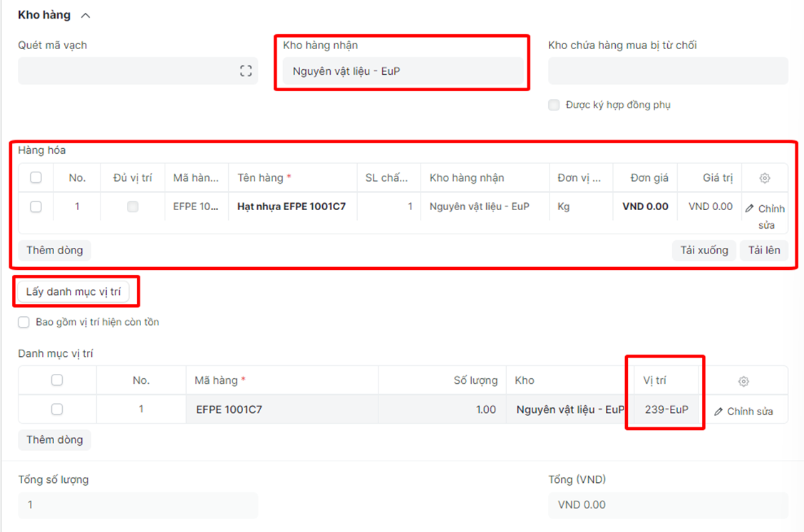
Task: Click the Tải xuống button
Action: click(x=703, y=250)
